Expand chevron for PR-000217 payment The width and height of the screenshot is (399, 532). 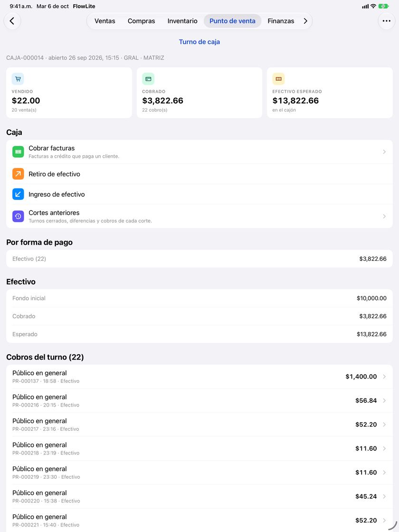click(384, 425)
